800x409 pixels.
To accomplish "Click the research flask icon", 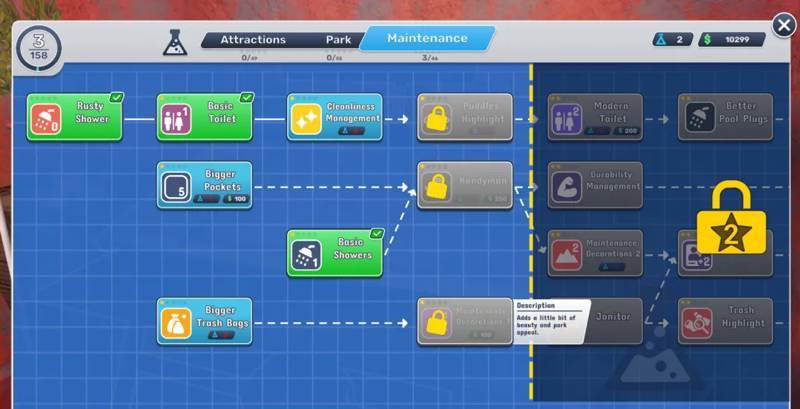I will point(175,42).
